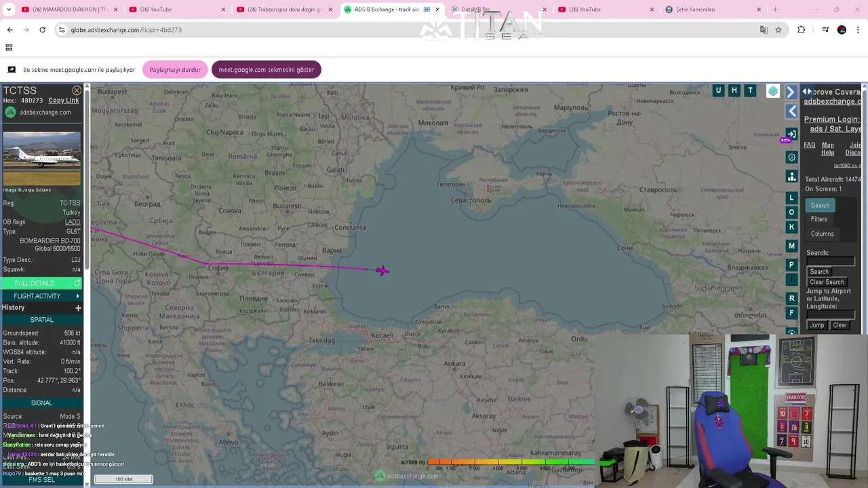Click the login arrow icon button
Image resolution: width=868 pixels, height=488 pixels.
click(791, 134)
